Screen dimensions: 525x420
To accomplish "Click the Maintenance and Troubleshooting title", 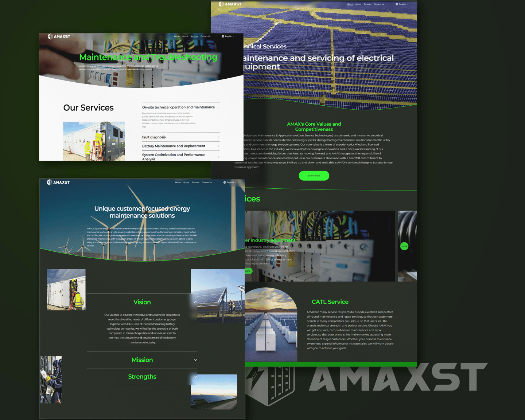I will pyautogui.click(x=148, y=57).
